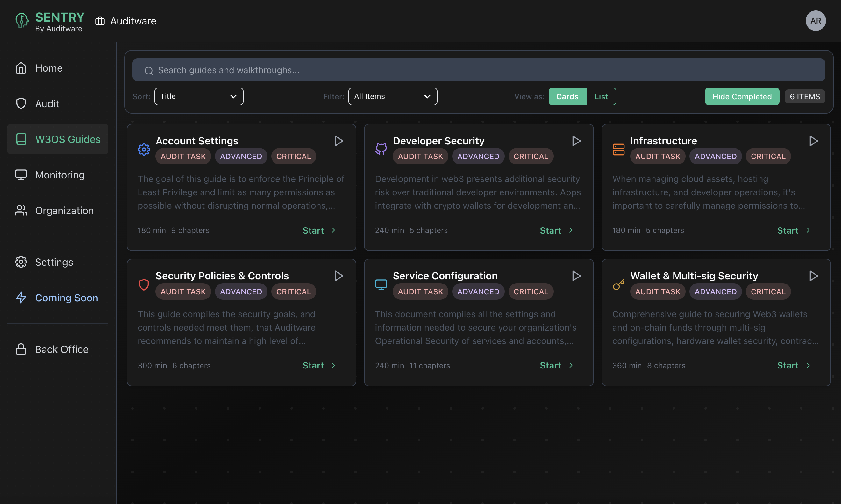Click the Auditware briefcase icon
The image size is (841, 504).
click(x=100, y=21)
